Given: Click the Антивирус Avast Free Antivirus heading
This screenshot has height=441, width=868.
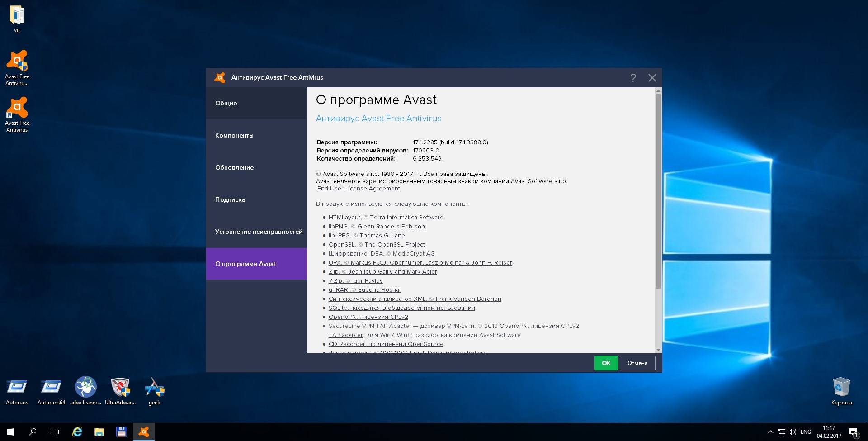Looking at the screenshot, I should [378, 119].
